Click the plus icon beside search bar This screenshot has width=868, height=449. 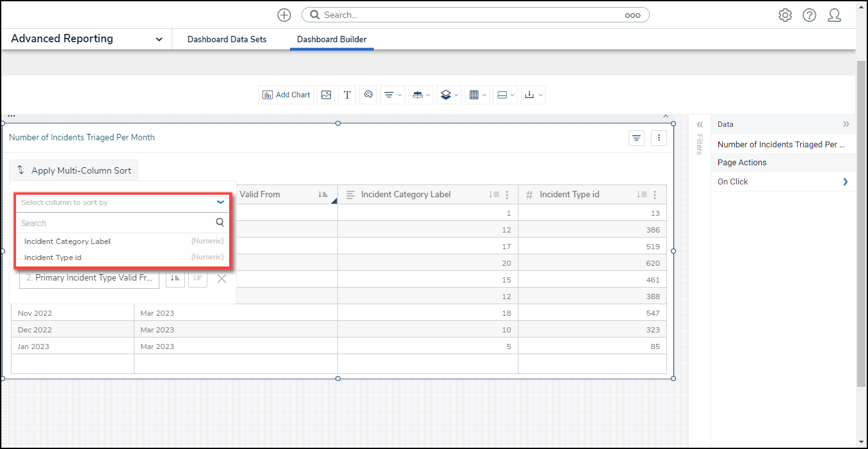tap(284, 15)
